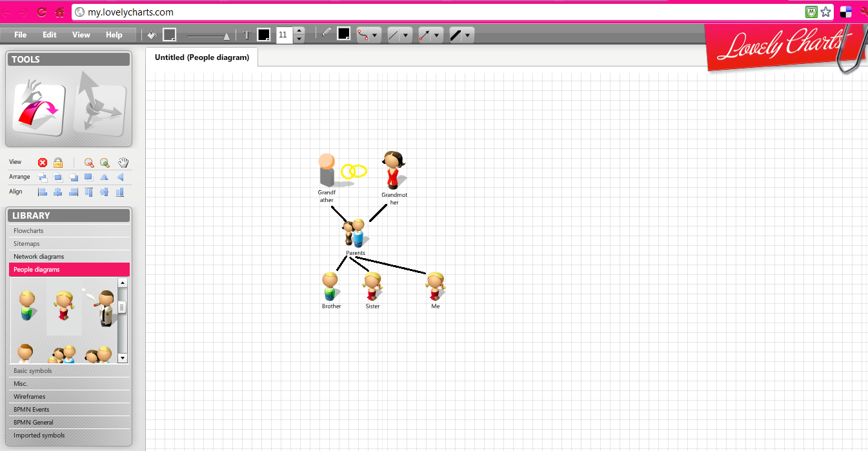Open the Edit menu

tap(49, 35)
